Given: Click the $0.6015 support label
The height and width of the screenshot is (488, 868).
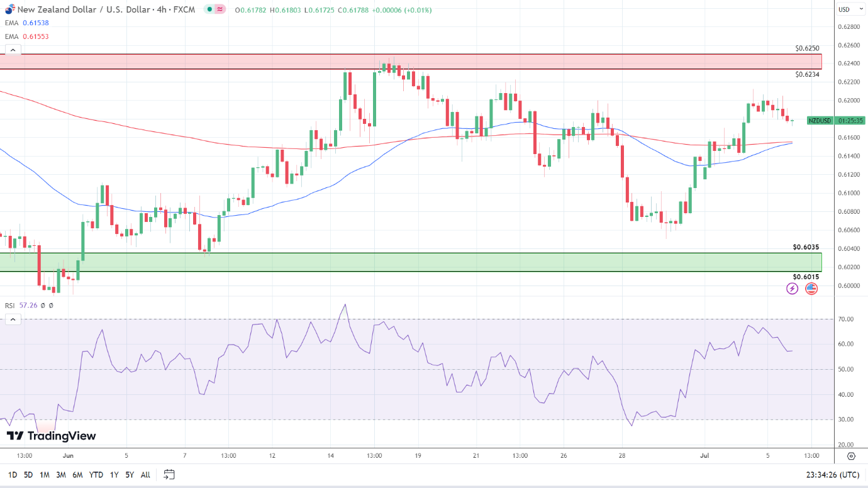Looking at the screenshot, I should (806, 277).
